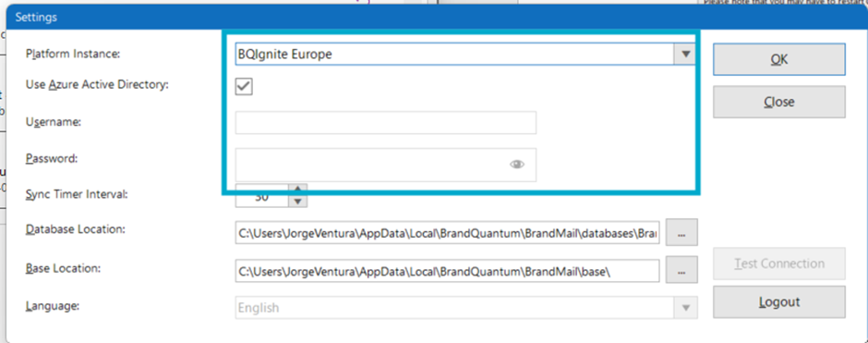868x343 pixels.
Task: Uncheck Use Azure Active Directory checkbox
Action: [244, 86]
